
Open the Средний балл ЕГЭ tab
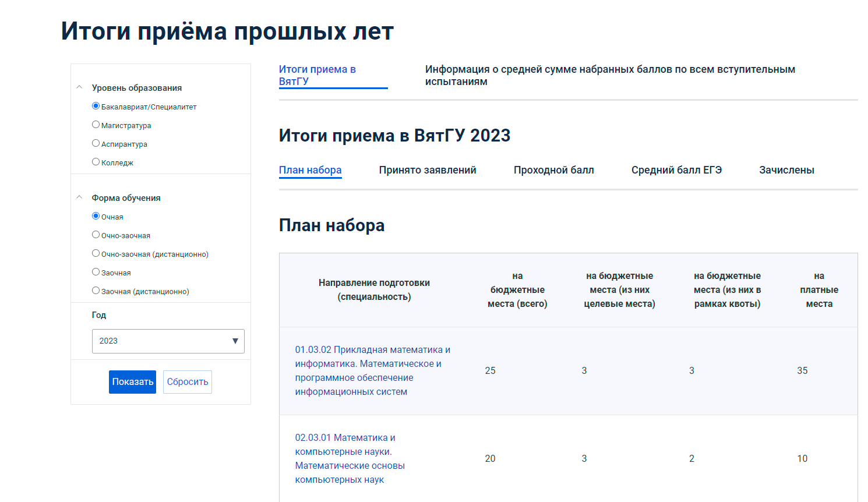tap(676, 170)
